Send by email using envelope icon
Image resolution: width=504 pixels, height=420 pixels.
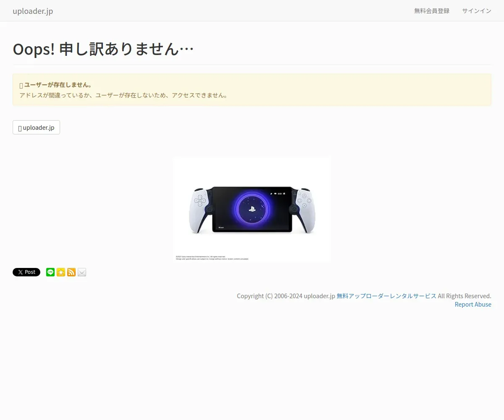(x=82, y=272)
